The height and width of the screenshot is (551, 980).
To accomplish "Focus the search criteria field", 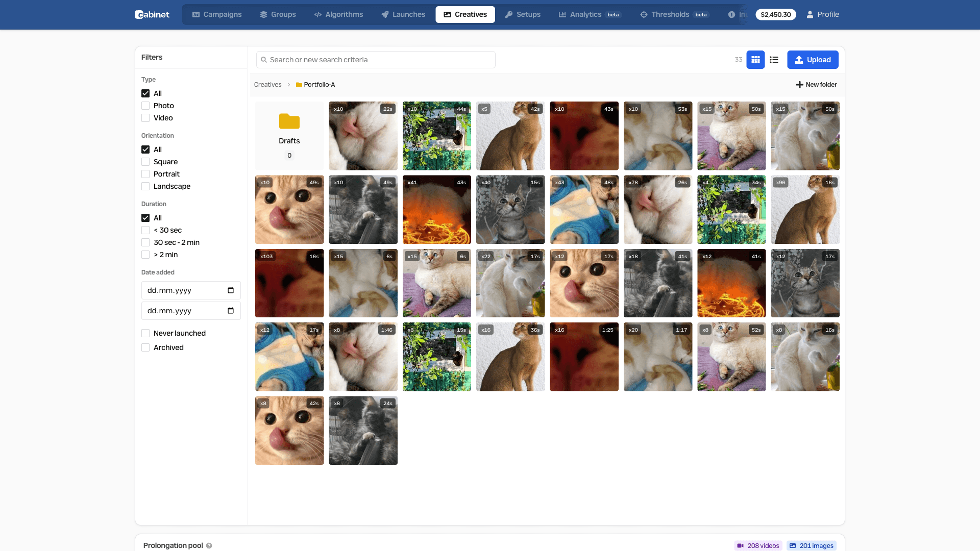I will (376, 60).
